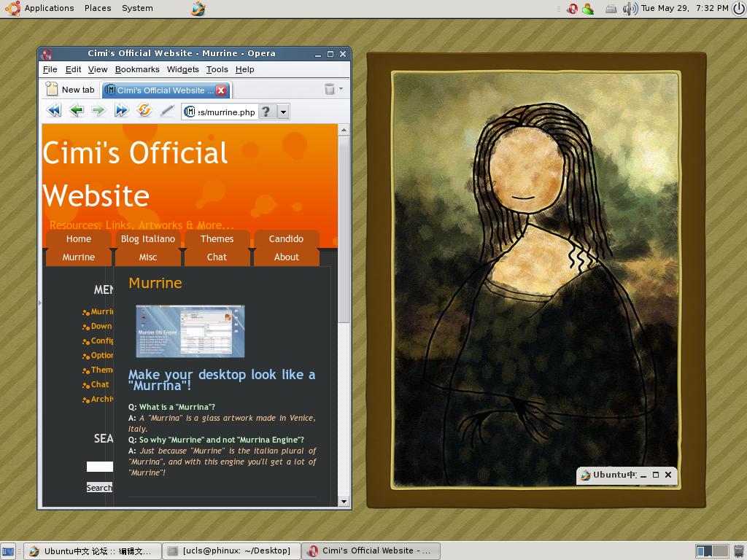
Task: Switch to the second workspace in the pager
Action: pos(720,551)
